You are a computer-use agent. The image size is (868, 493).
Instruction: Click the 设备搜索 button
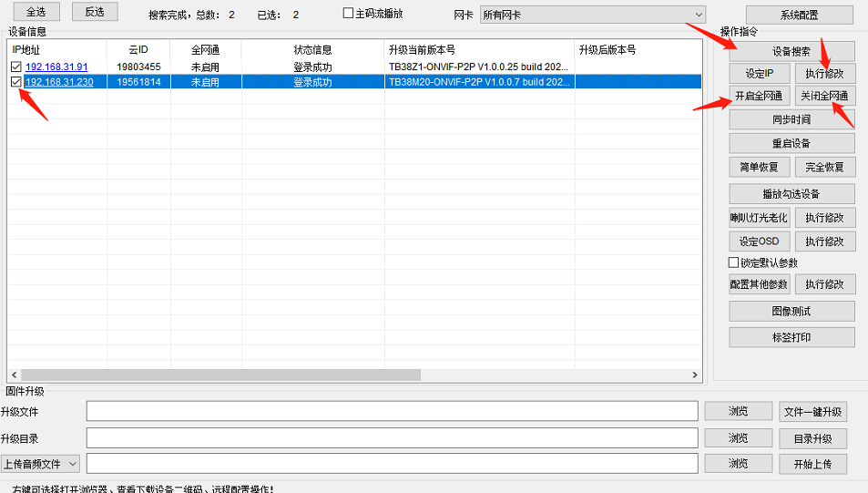click(791, 51)
